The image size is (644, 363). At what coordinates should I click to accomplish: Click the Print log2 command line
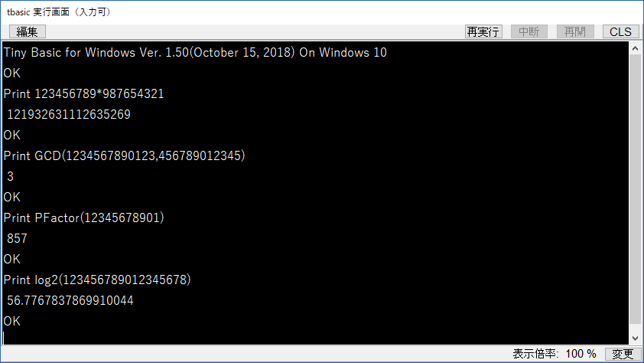coord(97,280)
